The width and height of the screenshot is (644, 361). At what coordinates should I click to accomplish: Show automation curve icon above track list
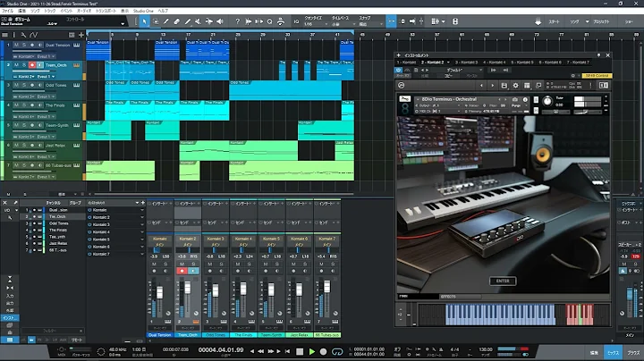coord(33,35)
